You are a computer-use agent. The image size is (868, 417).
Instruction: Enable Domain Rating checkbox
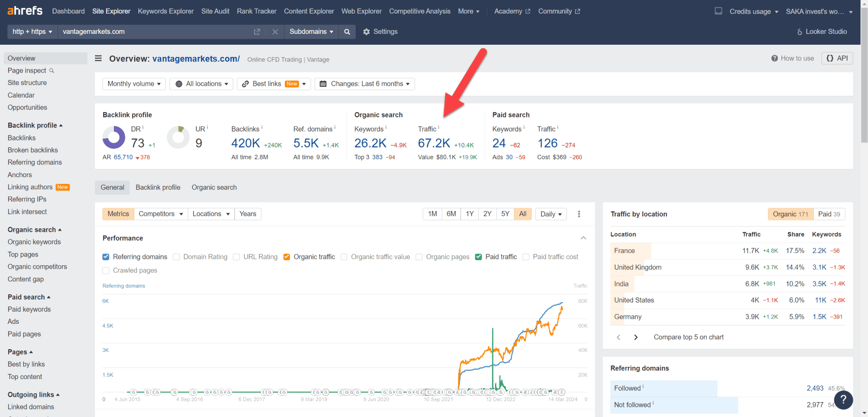point(176,257)
